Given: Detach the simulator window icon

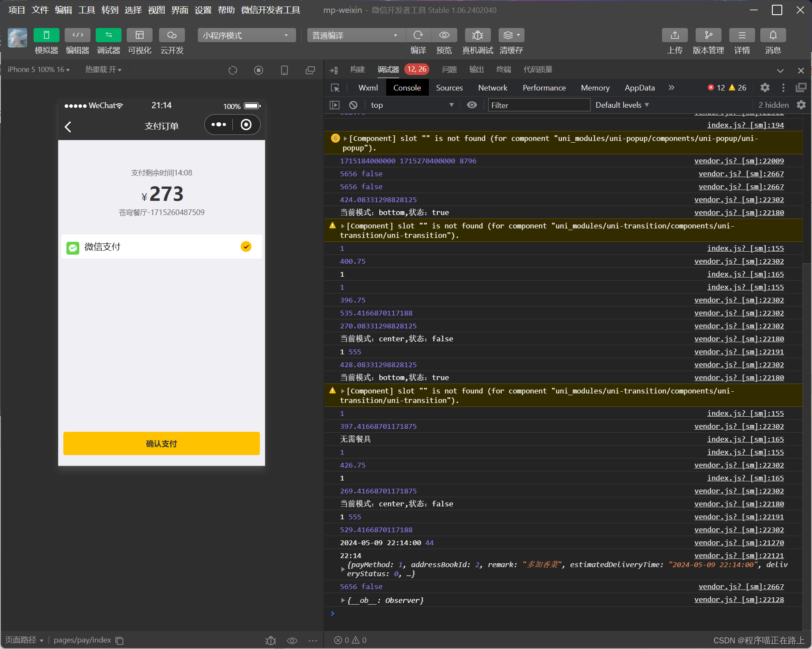Looking at the screenshot, I should (310, 70).
